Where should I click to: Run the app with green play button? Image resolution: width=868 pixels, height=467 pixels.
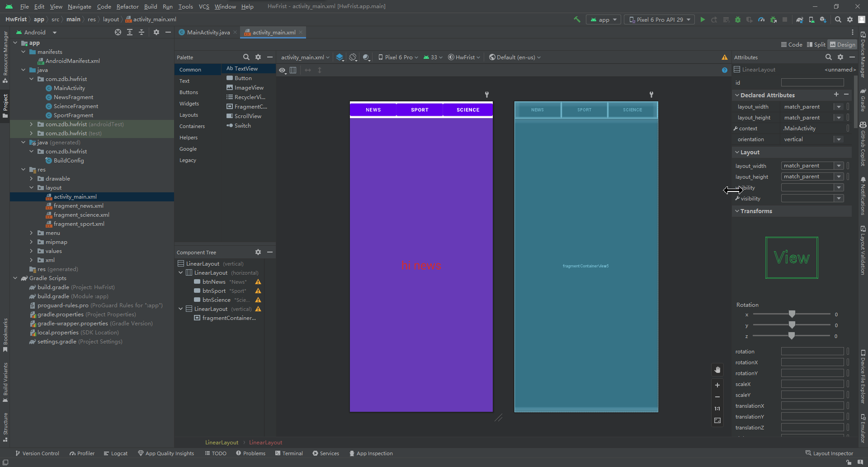coord(703,19)
